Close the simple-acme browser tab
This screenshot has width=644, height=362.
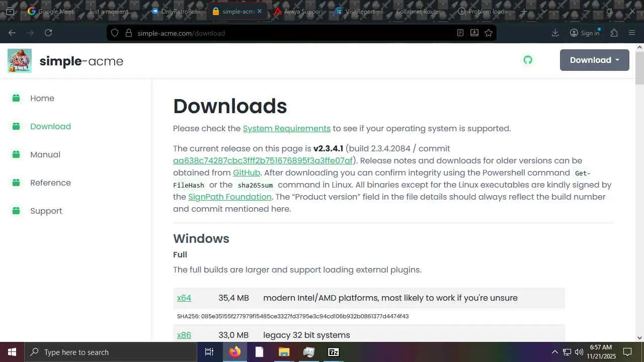point(260,11)
